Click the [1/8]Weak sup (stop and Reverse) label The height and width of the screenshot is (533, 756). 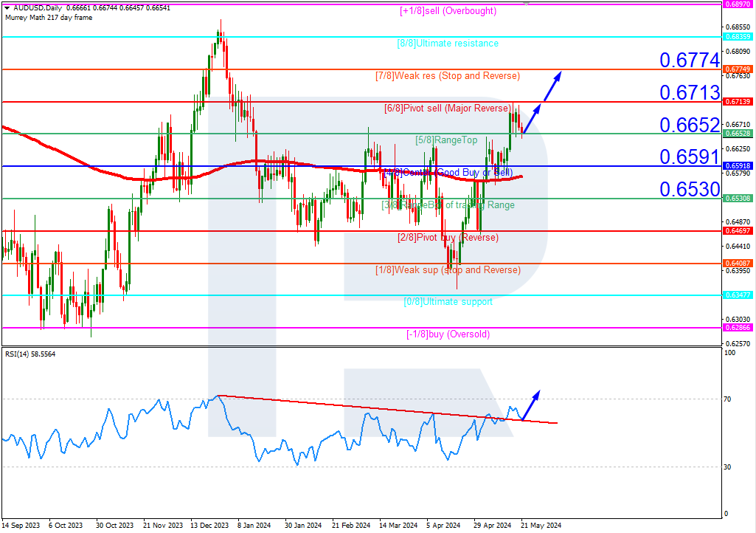tap(448, 270)
